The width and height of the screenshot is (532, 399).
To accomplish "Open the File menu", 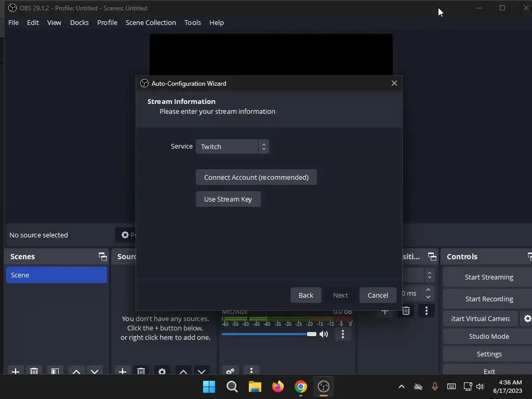I will click(x=14, y=22).
